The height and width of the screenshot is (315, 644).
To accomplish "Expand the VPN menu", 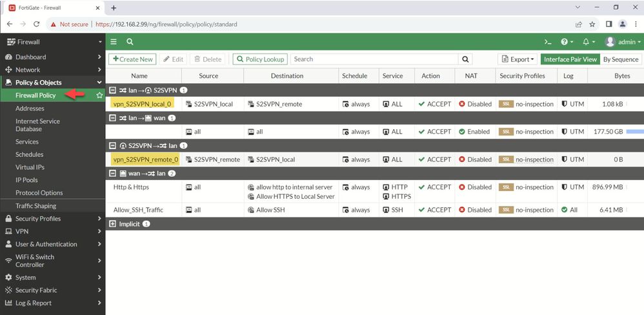I will point(52,231).
